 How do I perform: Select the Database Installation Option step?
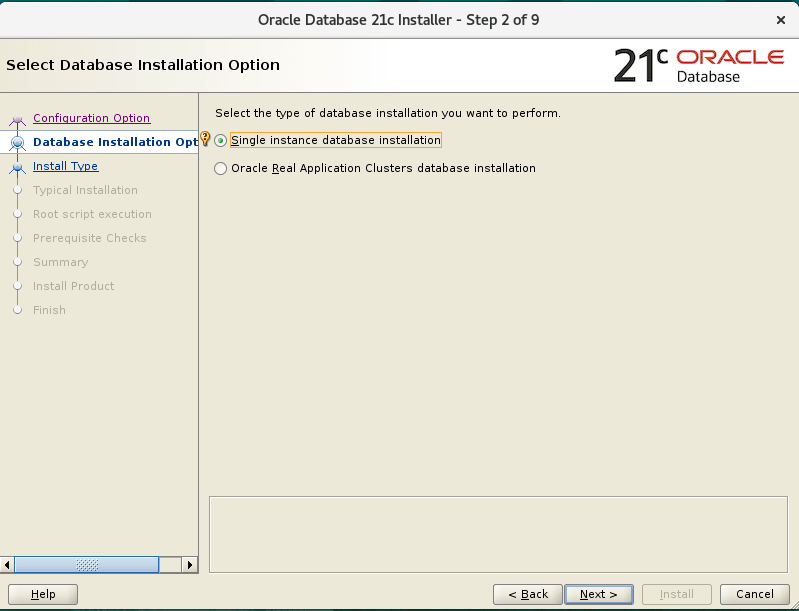[115, 142]
